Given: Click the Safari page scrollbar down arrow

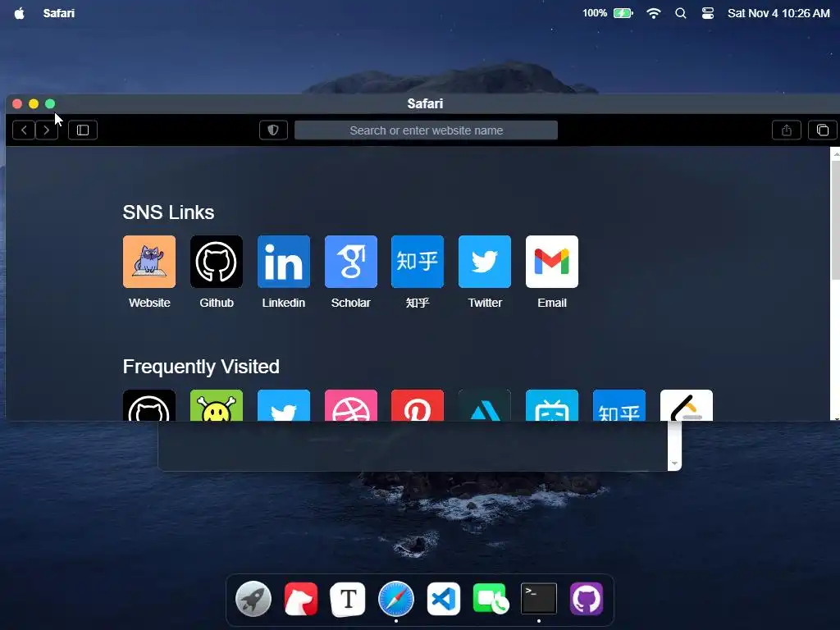Looking at the screenshot, I should click(x=836, y=418).
